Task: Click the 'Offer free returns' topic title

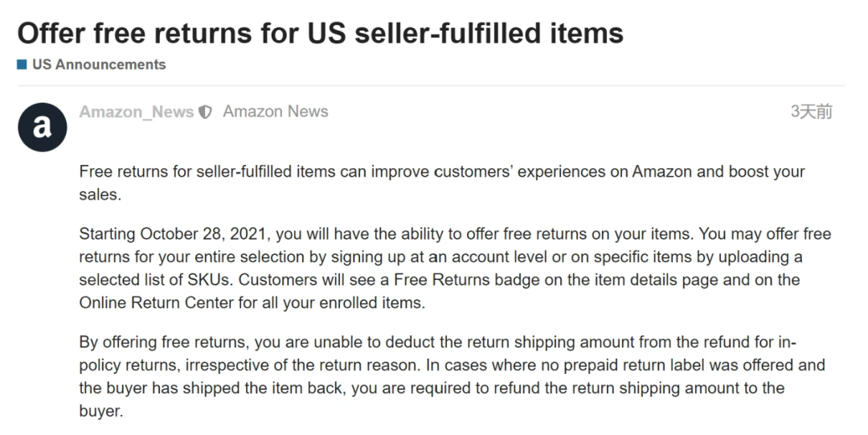Action: 321,33
